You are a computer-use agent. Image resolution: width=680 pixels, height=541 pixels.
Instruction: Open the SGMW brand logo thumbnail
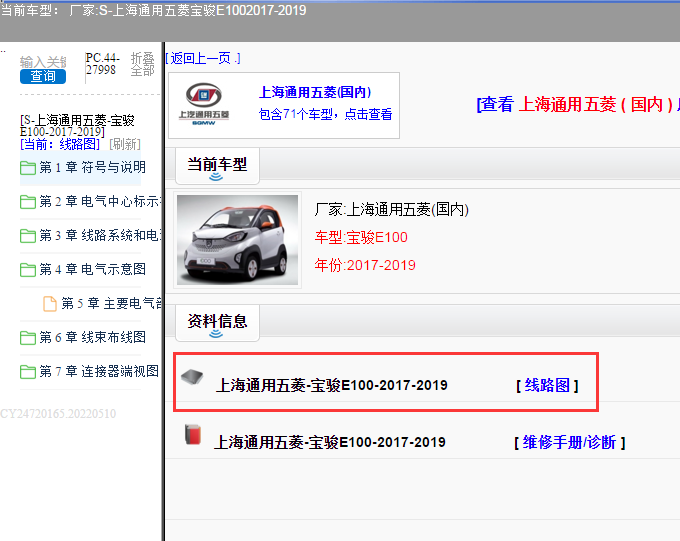(x=204, y=104)
